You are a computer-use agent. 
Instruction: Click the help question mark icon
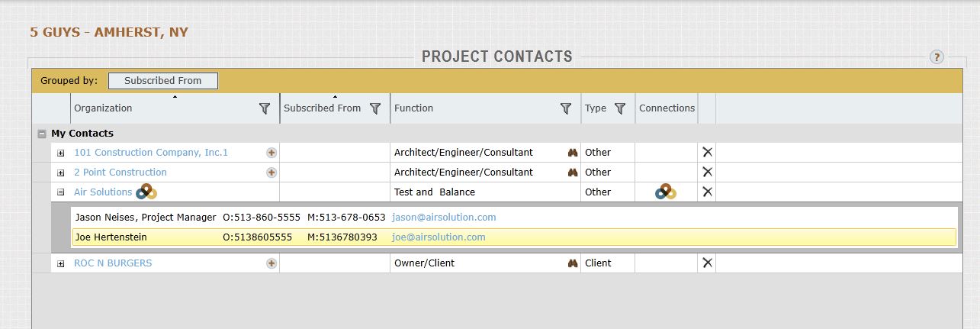(x=937, y=57)
